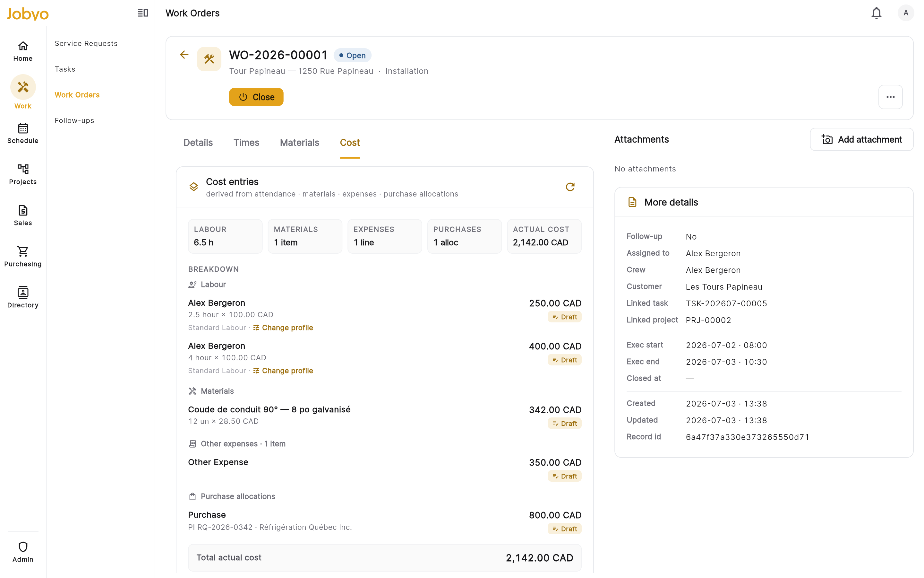Viewport: 924px width, 578px height.
Task: Click the More details document icon
Action: pyautogui.click(x=632, y=202)
